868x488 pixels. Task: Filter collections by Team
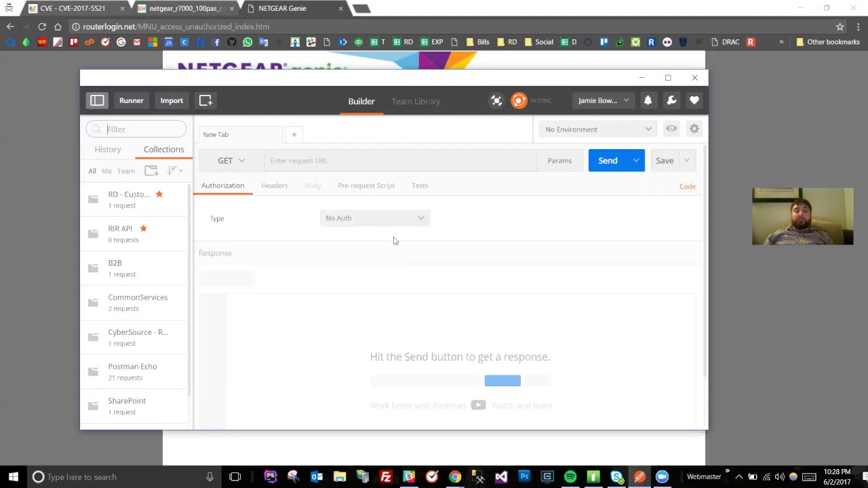tap(126, 171)
